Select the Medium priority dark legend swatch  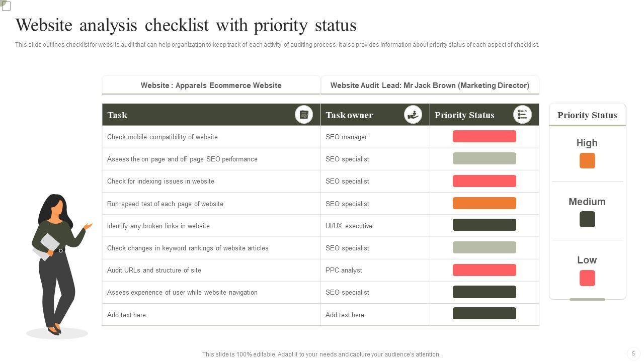tap(587, 219)
